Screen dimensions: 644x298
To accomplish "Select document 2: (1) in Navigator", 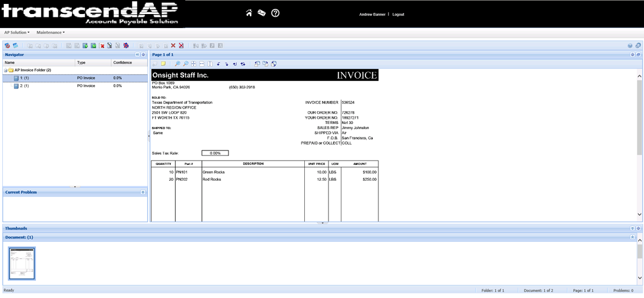I will click(x=75, y=86).
